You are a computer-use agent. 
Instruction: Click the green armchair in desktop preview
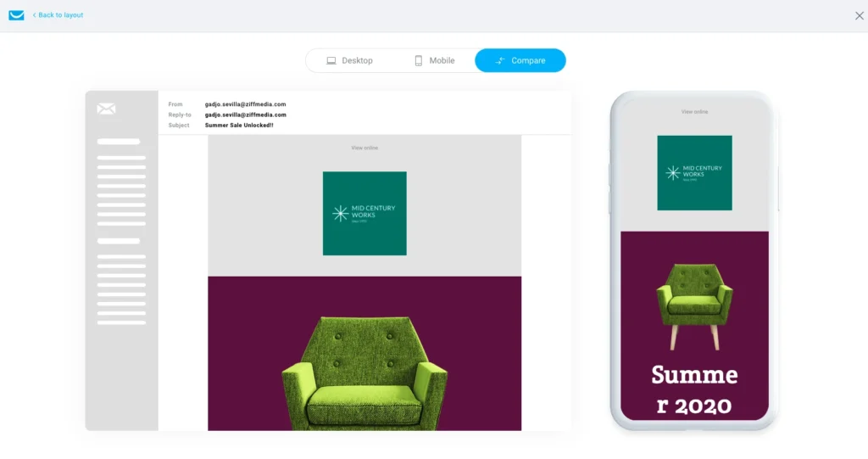pyautogui.click(x=364, y=373)
